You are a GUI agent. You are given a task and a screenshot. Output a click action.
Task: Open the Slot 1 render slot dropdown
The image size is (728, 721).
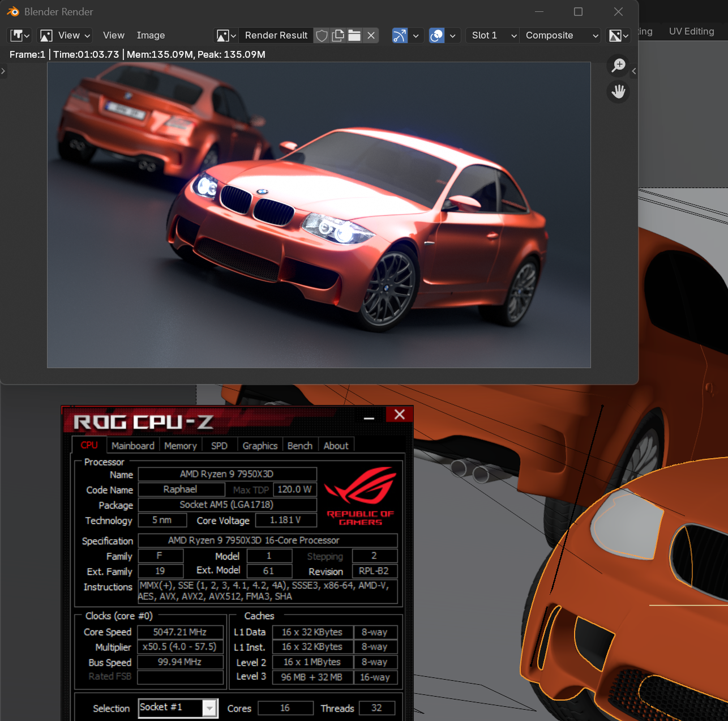pos(493,35)
